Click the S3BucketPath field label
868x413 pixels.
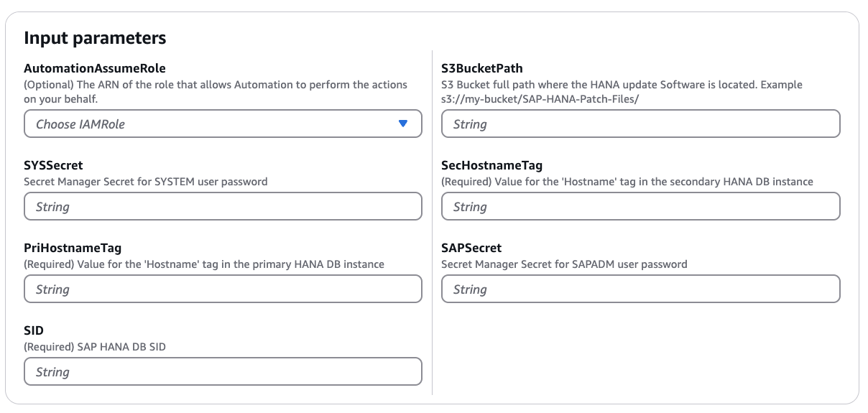point(482,69)
